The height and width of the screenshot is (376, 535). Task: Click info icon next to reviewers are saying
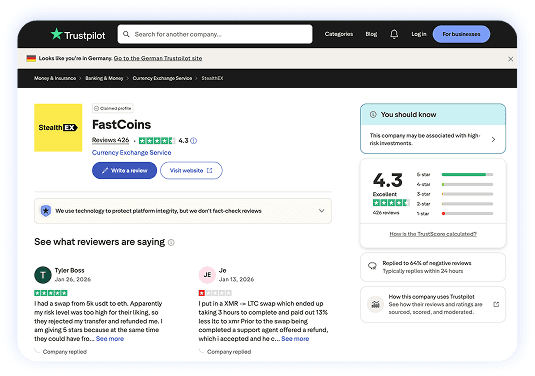pyautogui.click(x=171, y=242)
